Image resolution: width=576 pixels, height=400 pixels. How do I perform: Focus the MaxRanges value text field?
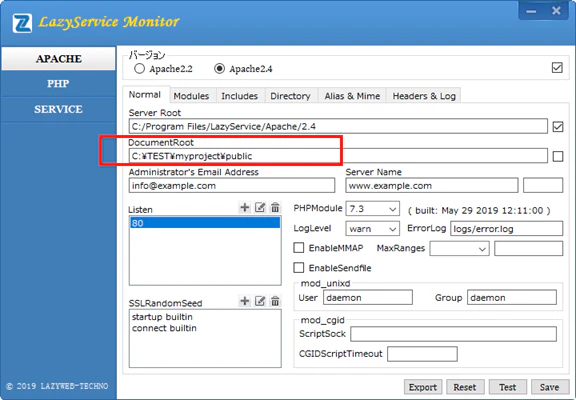529,249
